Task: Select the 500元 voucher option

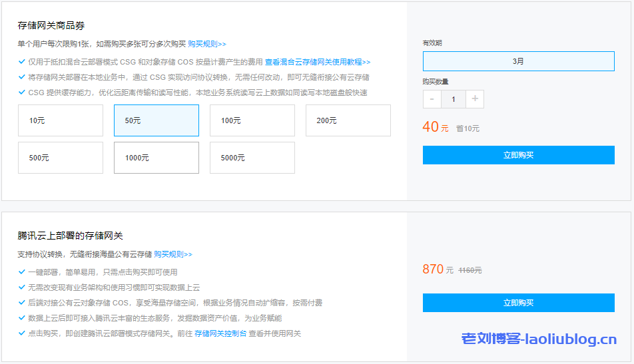Action: pyautogui.click(x=61, y=158)
